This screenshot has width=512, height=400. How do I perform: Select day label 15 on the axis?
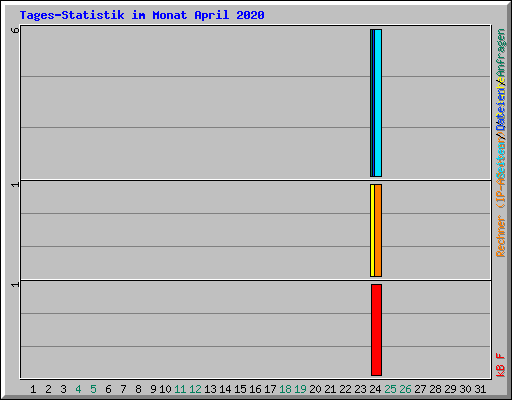(240, 389)
